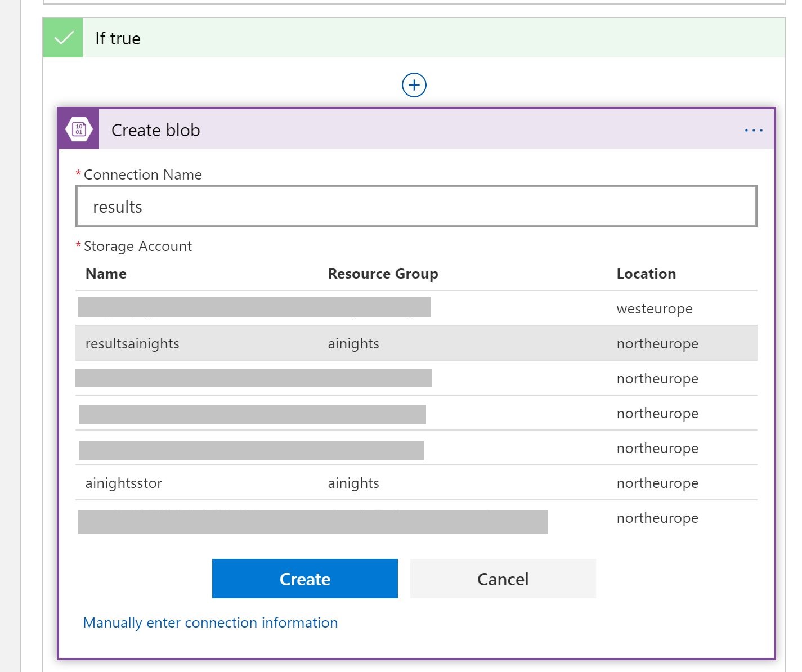The image size is (802, 672).
Task: Collapse the If true branch header
Action: point(394,38)
